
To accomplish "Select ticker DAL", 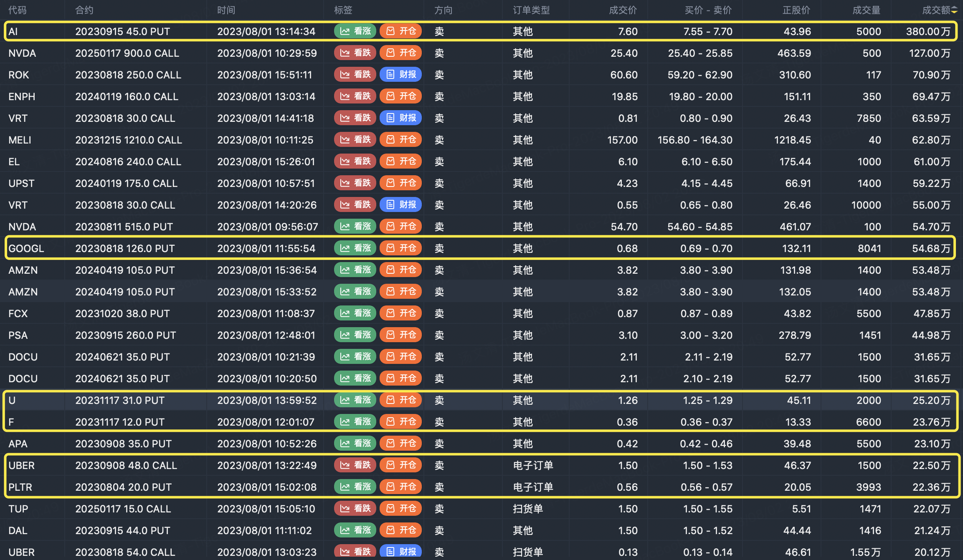I will point(18,530).
